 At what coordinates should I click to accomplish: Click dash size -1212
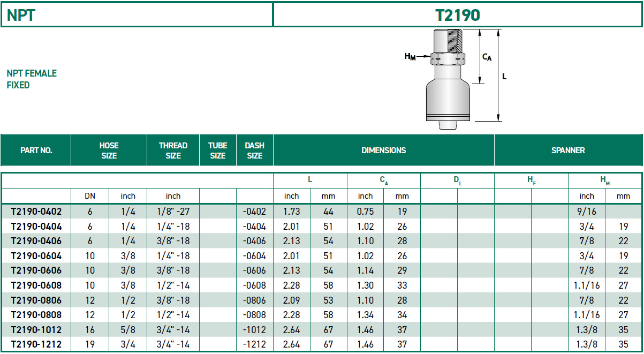(254, 344)
